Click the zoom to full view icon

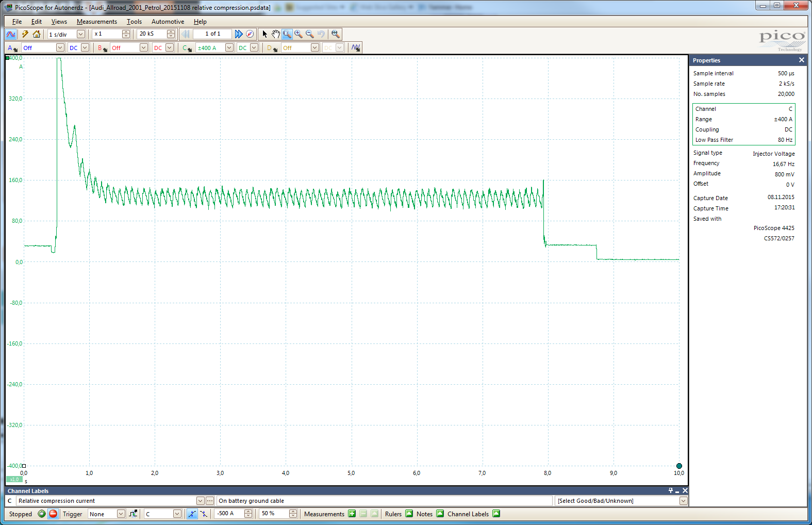pyautogui.click(x=336, y=34)
